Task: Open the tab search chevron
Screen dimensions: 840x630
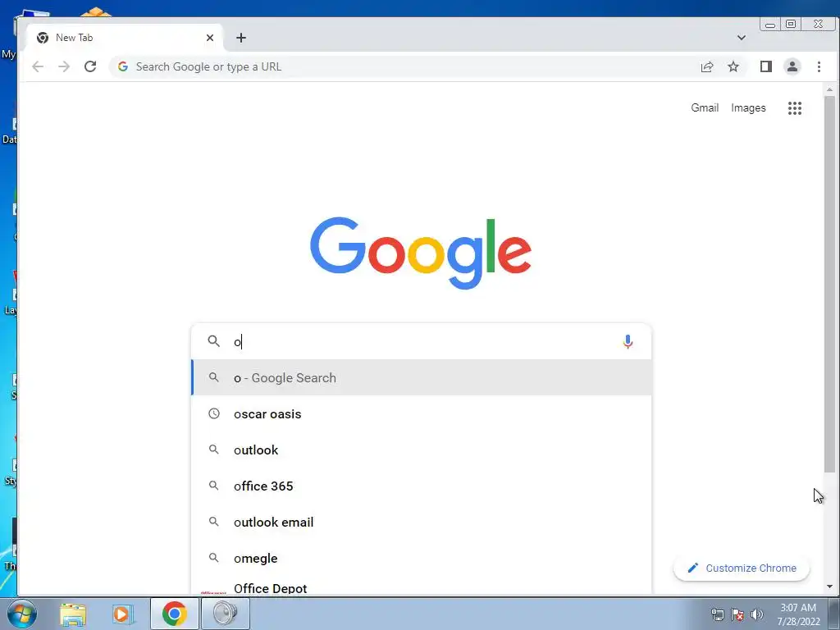Action: [x=742, y=38]
